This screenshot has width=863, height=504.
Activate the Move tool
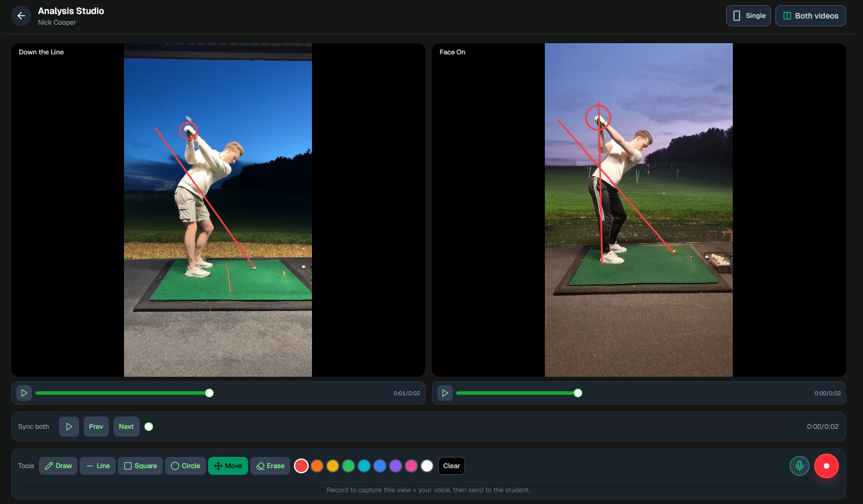[228, 466]
